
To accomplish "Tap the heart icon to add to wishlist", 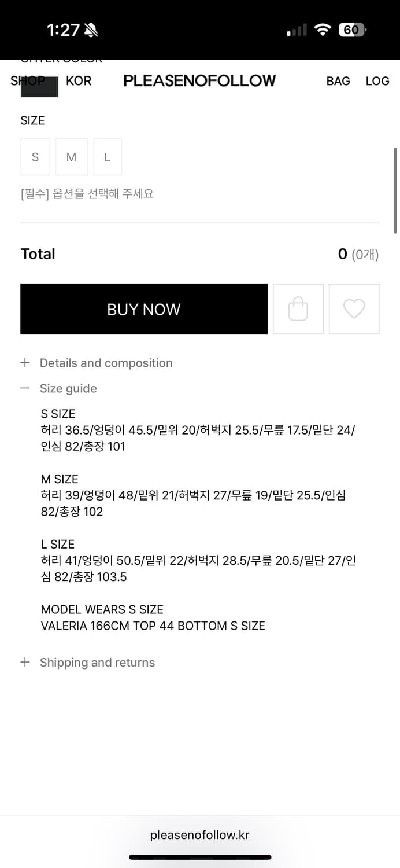I will 354,308.
